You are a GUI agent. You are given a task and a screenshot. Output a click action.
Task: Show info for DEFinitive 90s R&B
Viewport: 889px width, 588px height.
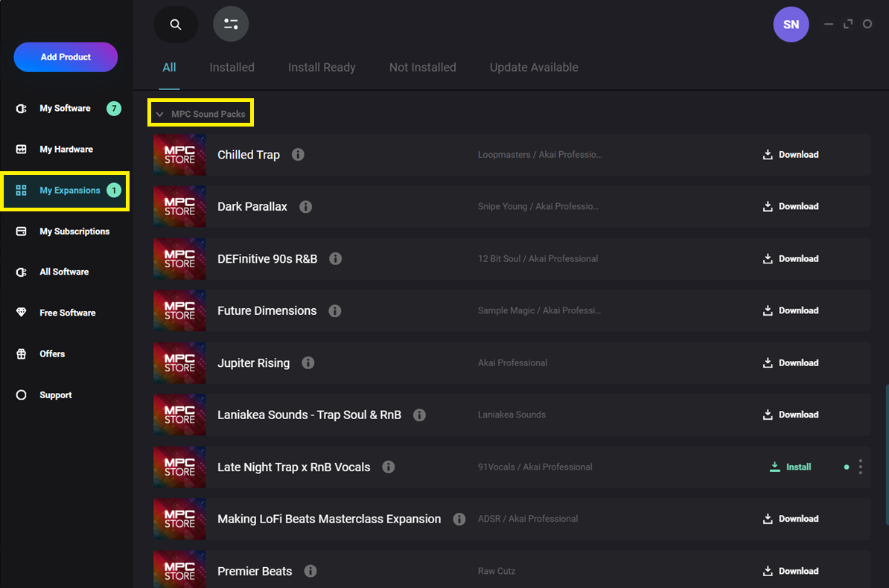click(336, 258)
